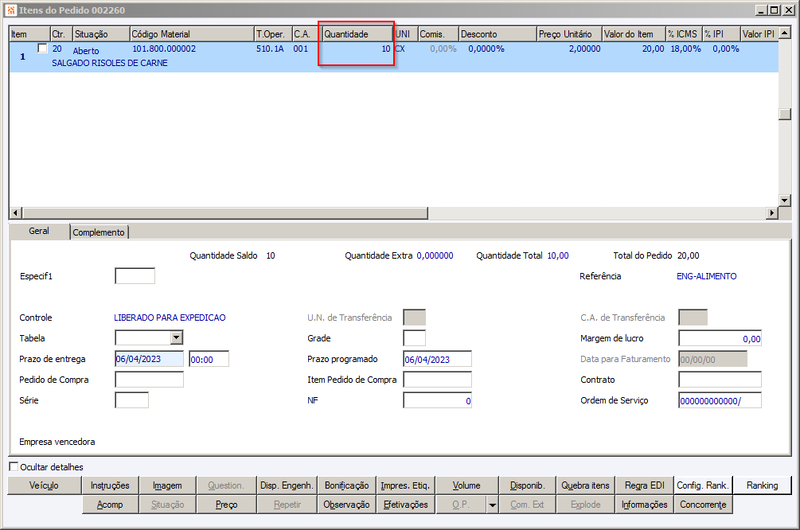The width and height of the screenshot is (800, 530).
Task: Click the horizontal scrollbar right arrow
Action: coord(772,213)
